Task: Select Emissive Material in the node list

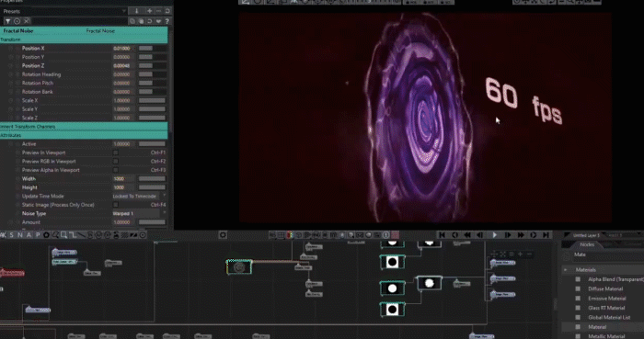Action: [x=606, y=299]
